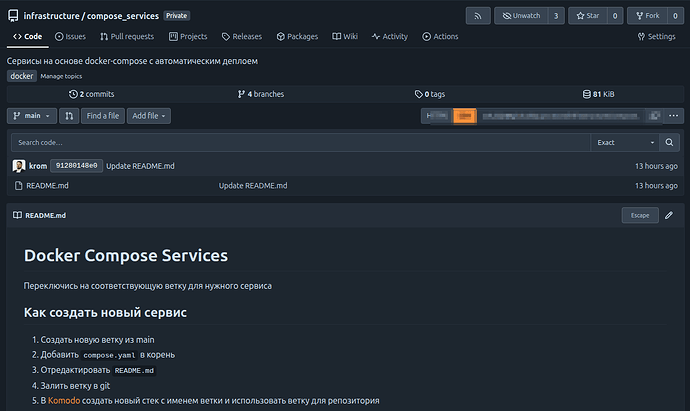Image resolution: width=690 pixels, height=411 pixels.
Task: Click the repository icon beside the title
Action: (13, 16)
